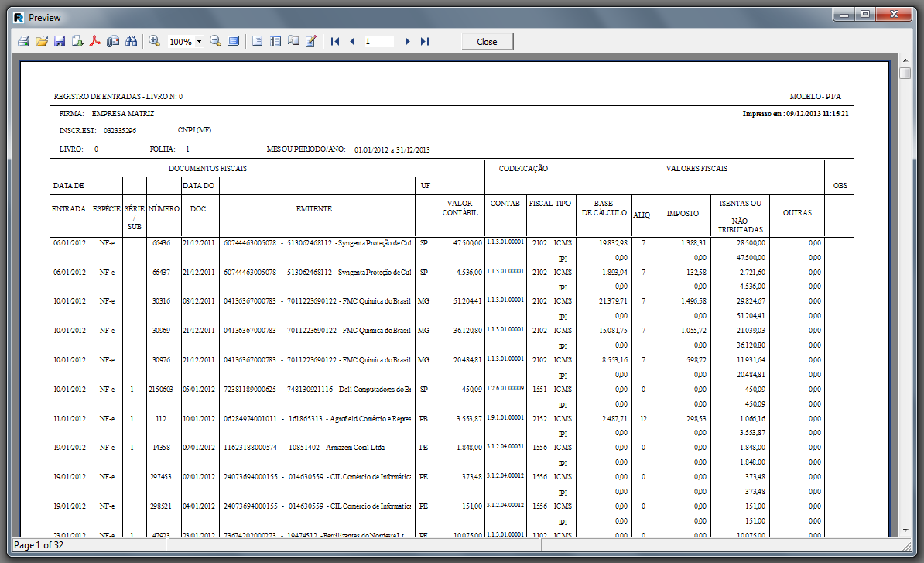Image resolution: width=924 pixels, height=563 pixels.
Task: Click the 'MODELO - P1/A' label
Action: coord(815,97)
